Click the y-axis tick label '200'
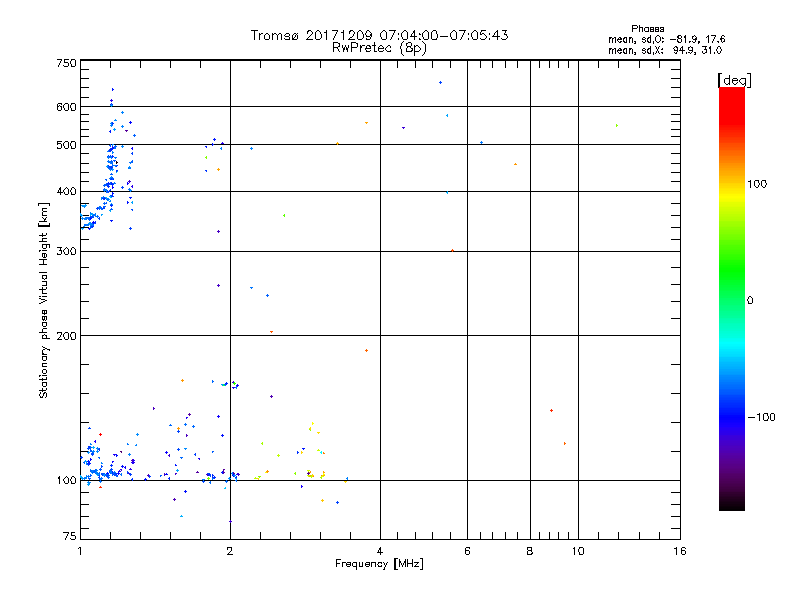The width and height of the screenshot is (800, 600). coord(66,336)
